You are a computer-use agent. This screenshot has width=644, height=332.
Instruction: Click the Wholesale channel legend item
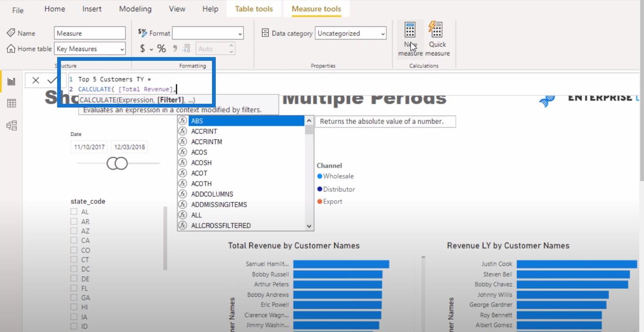pyautogui.click(x=336, y=176)
